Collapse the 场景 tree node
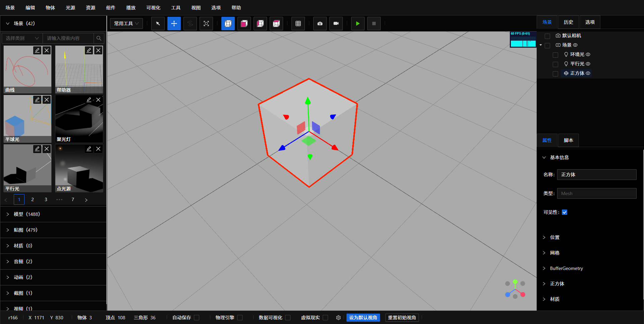 [540, 45]
